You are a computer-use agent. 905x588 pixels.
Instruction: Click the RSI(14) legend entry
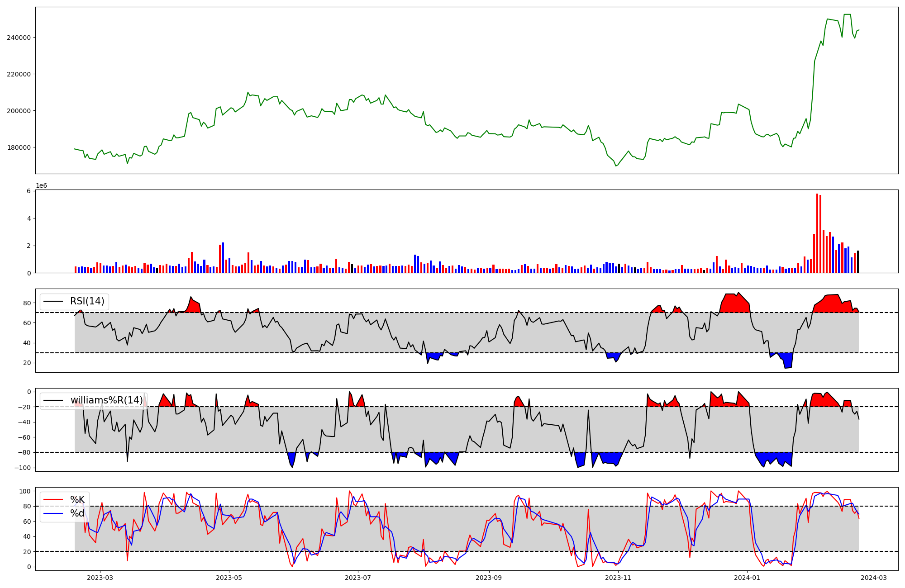pos(87,301)
